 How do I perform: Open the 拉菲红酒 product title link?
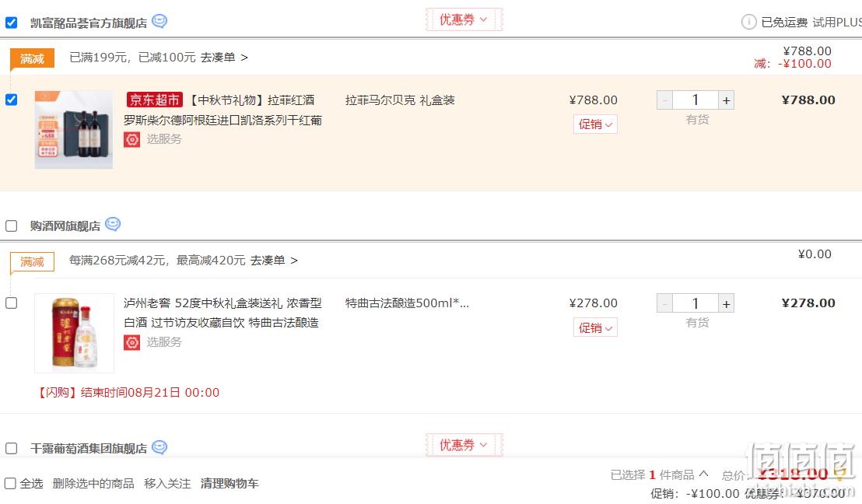(x=223, y=110)
